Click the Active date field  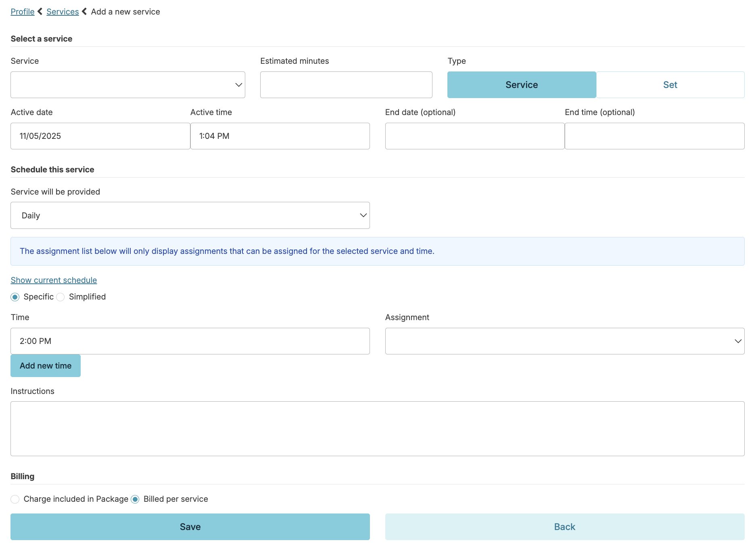pyautogui.click(x=100, y=136)
